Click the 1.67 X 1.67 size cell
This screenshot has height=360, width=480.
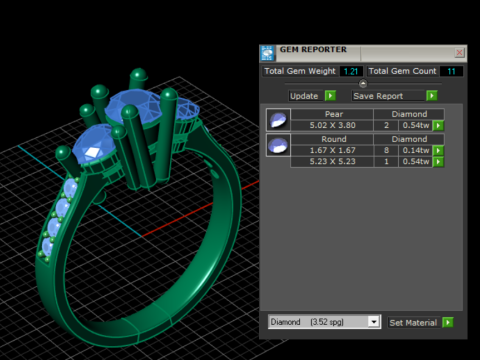tap(332, 150)
